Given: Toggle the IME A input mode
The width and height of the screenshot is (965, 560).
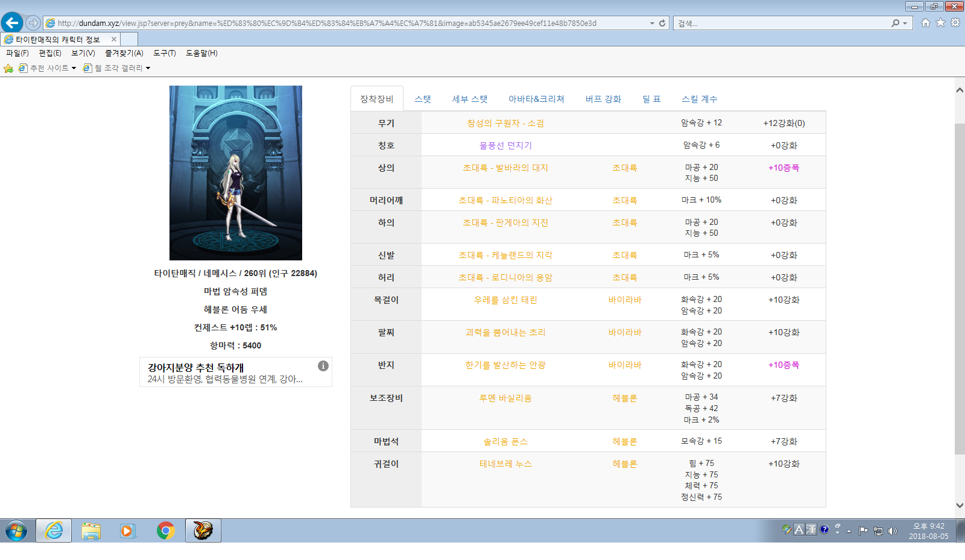Looking at the screenshot, I should coord(799,529).
